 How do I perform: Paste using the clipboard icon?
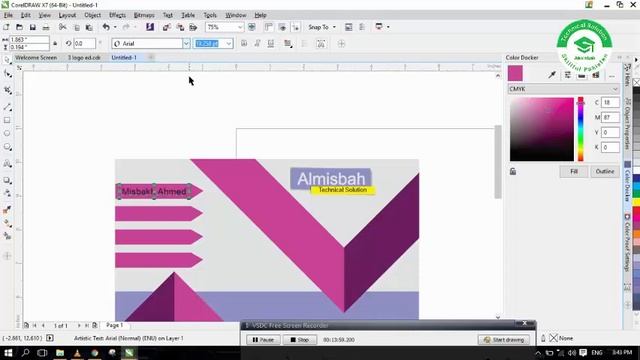pyautogui.click(x=89, y=27)
